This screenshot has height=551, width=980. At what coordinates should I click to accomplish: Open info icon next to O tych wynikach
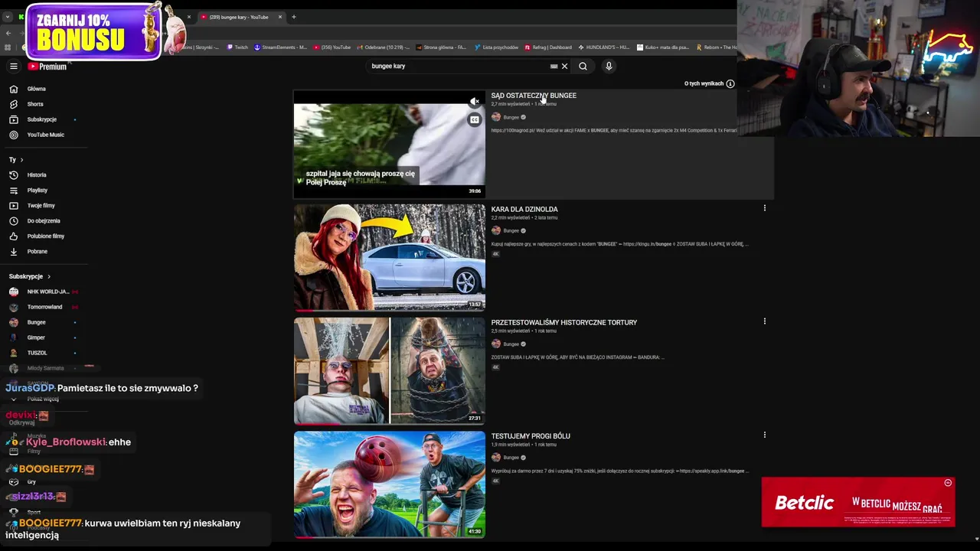tap(730, 83)
